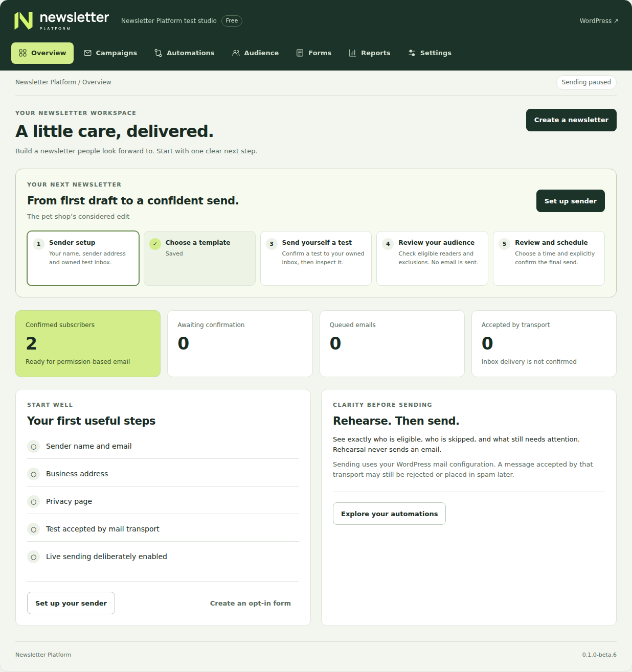Open the Settings tab

pos(430,53)
